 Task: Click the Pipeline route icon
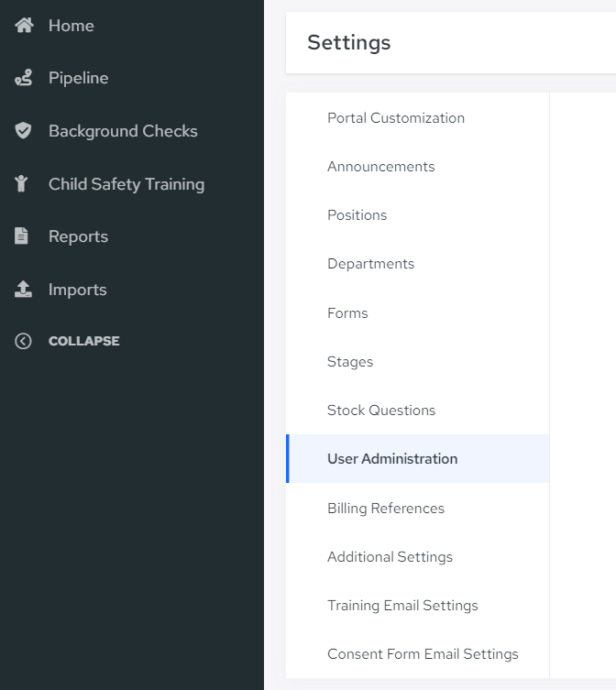tap(23, 78)
